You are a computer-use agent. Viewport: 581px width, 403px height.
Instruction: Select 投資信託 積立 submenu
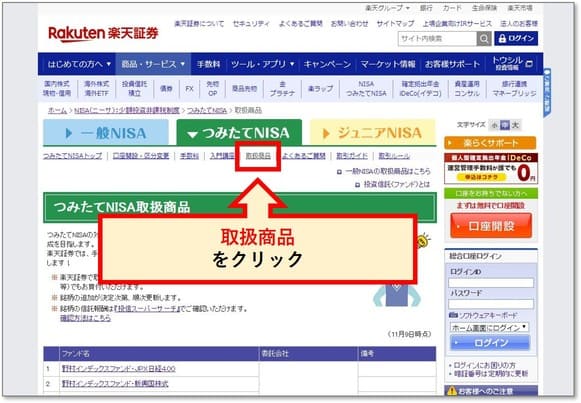[x=134, y=89]
